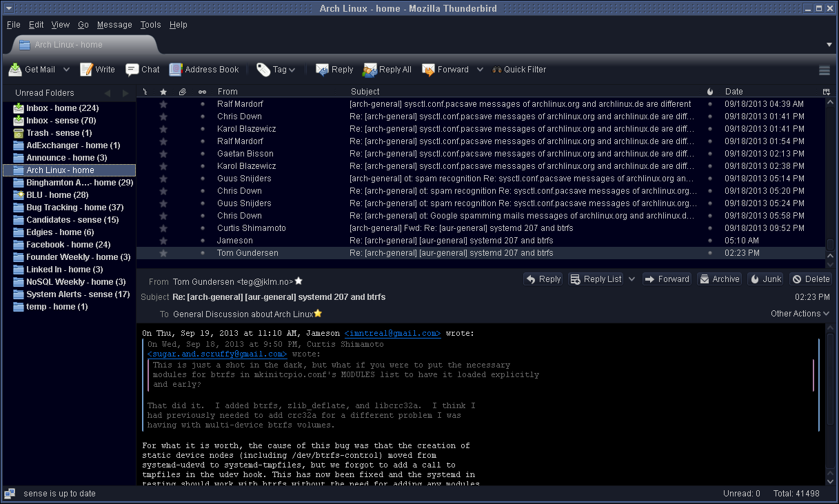Open the sugar.and.scruffy@gmail.com email link
Image resolution: width=839 pixels, height=504 pixels.
pos(217,354)
